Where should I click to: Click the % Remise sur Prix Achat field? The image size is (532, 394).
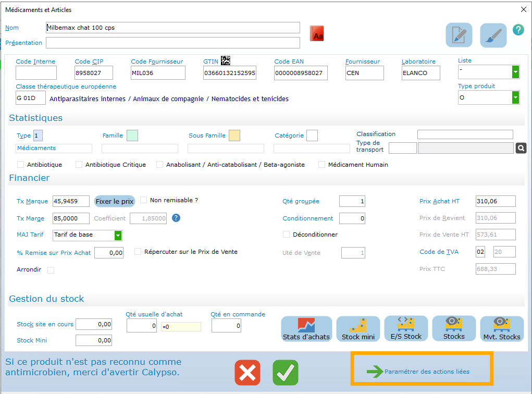click(x=109, y=253)
